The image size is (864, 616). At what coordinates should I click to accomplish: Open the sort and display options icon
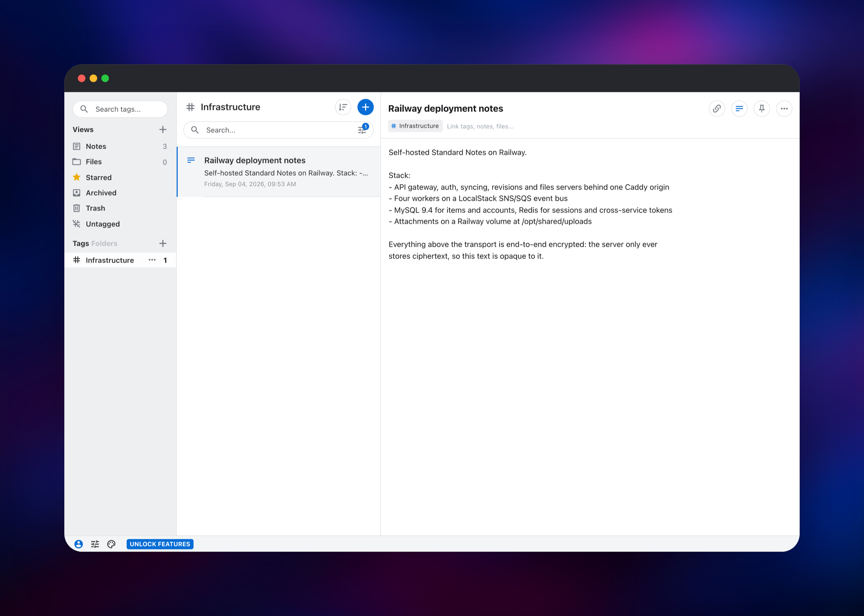[343, 107]
